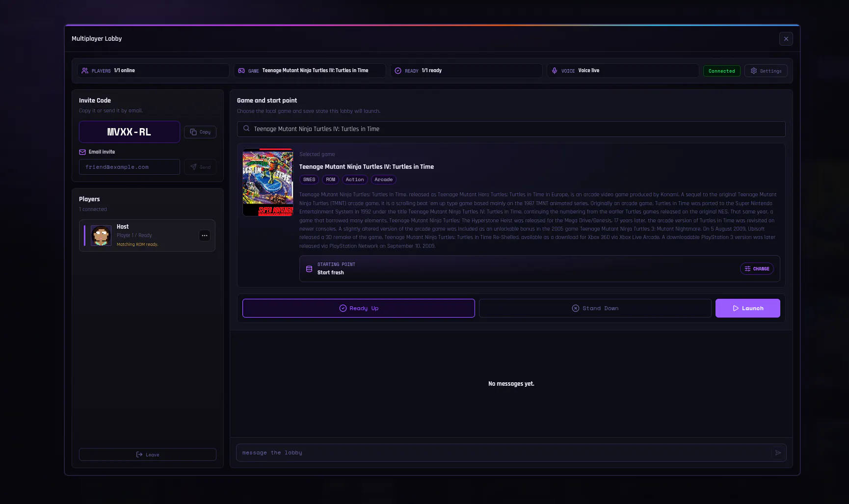
Task: Click the 1/1 ready status text
Action: point(432,71)
